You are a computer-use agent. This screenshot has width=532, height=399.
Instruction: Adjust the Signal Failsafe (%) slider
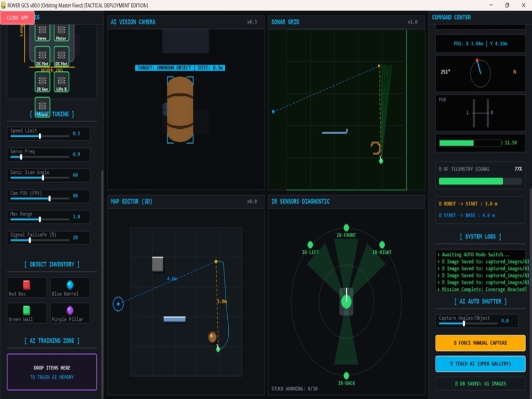coord(40,240)
